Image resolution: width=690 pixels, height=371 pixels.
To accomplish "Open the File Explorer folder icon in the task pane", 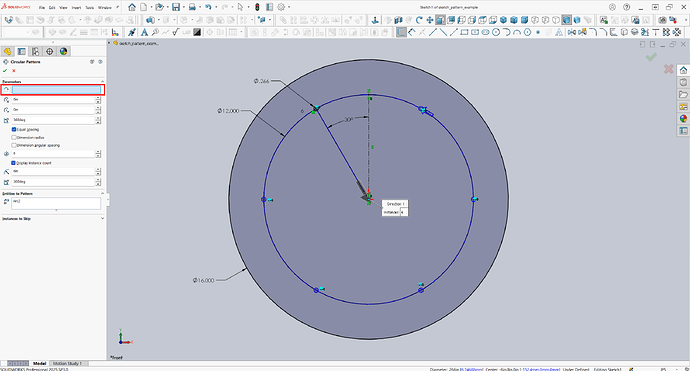I will 683,94.
